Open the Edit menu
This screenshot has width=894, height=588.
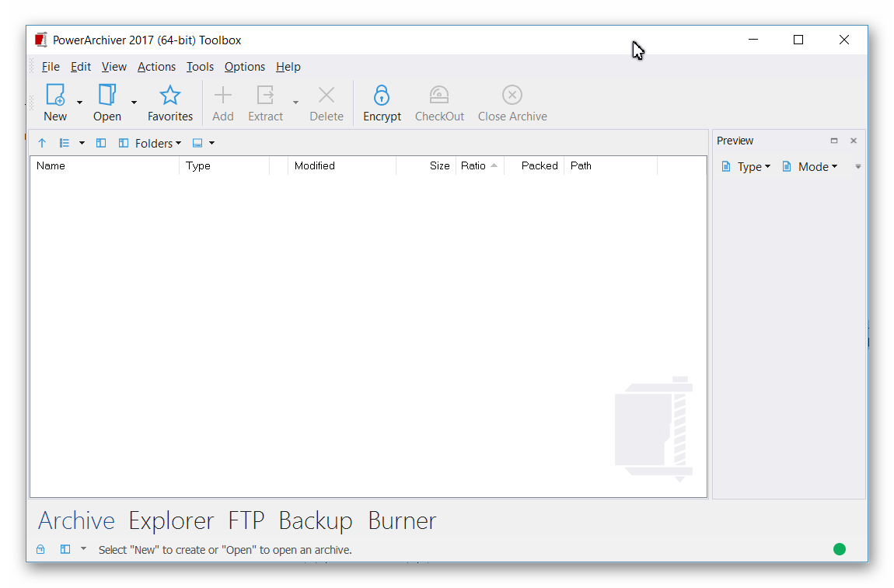(x=80, y=67)
